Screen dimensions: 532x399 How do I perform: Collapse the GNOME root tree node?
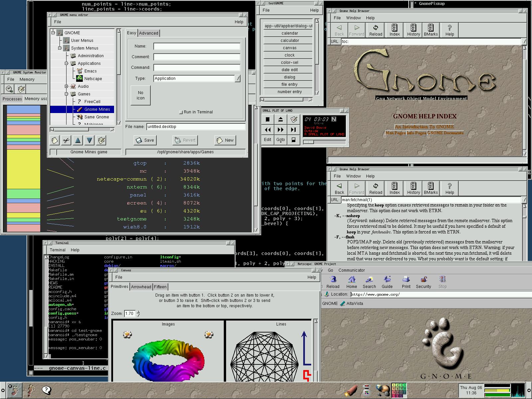pos(53,33)
